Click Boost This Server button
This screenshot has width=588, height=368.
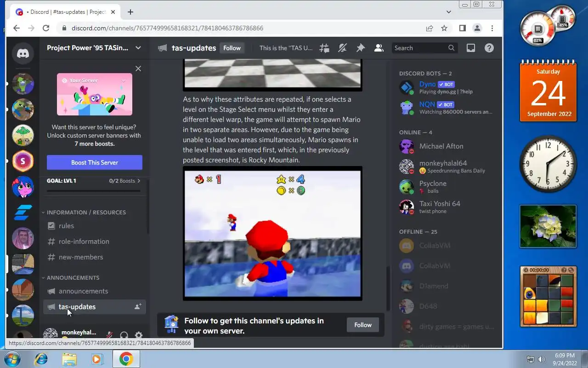tap(95, 162)
